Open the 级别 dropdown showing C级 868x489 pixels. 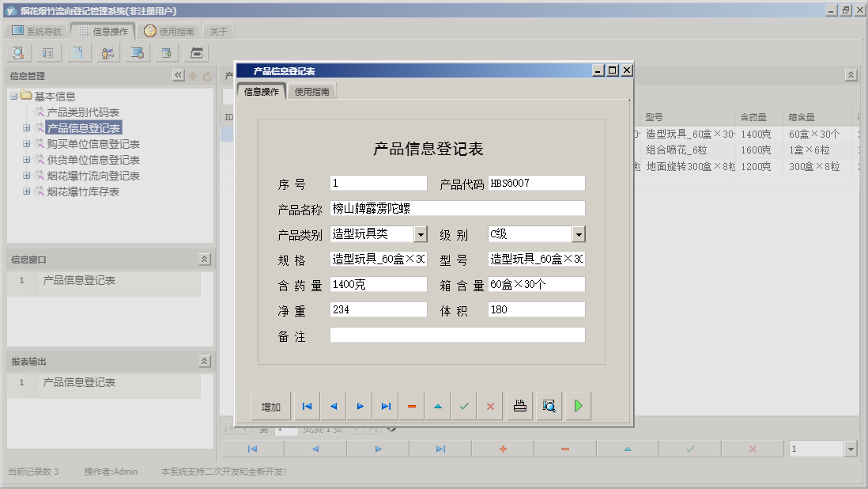click(579, 233)
